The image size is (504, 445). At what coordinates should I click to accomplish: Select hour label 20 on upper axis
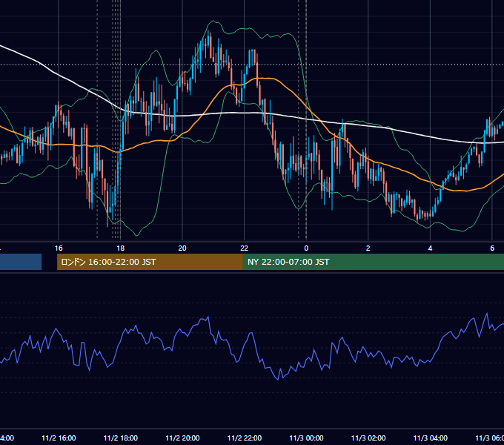[x=182, y=248]
